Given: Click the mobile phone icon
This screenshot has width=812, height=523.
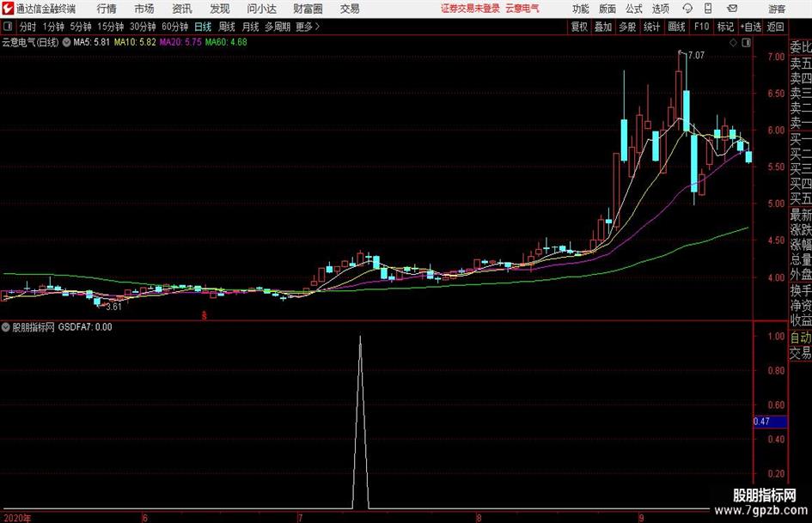Looking at the screenshot, I should click(708, 9).
